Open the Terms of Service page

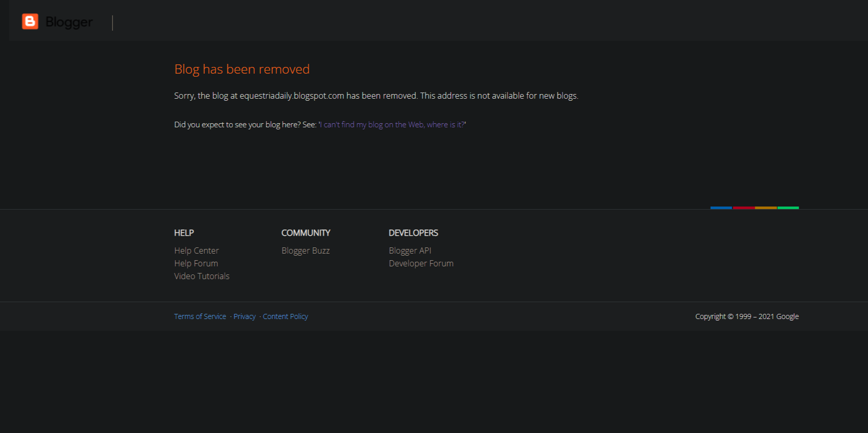(x=200, y=316)
